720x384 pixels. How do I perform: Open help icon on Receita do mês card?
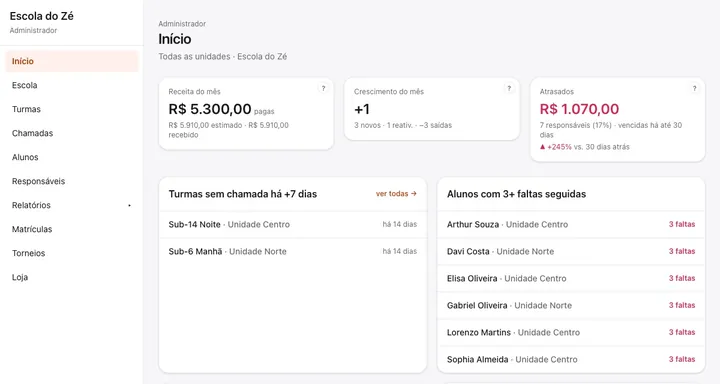pyautogui.click(x=323, y=89)
